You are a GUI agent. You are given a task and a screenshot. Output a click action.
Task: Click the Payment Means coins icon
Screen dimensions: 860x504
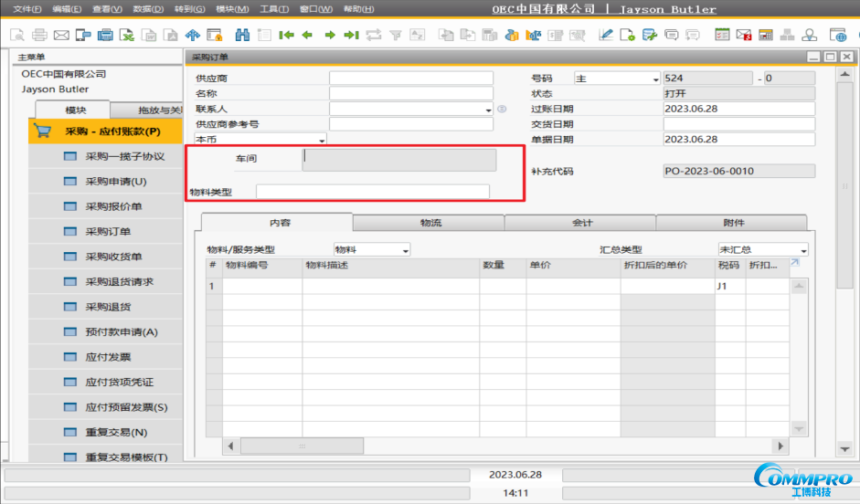tap(512, 35)
